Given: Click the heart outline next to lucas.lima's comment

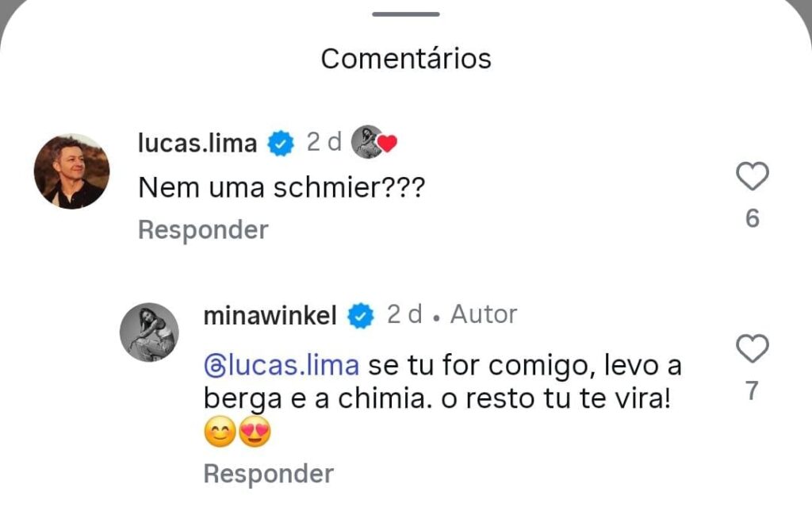Looking at the screenshot, I should (x=753, y=176).
